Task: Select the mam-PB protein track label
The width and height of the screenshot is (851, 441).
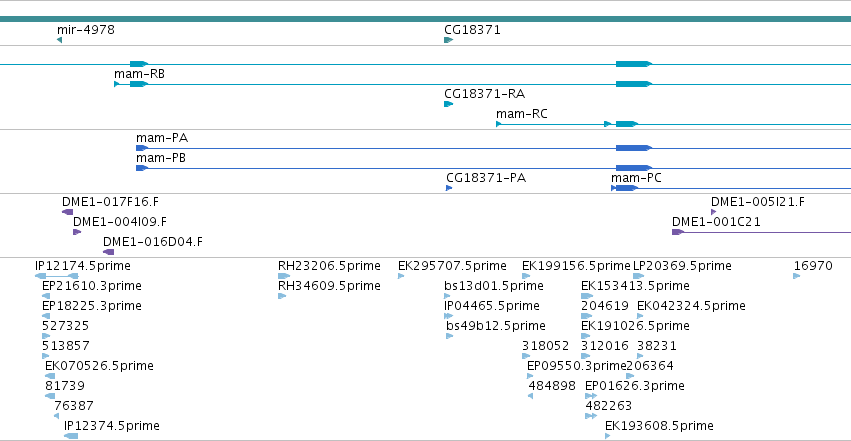Action: (x=161, y=158)
